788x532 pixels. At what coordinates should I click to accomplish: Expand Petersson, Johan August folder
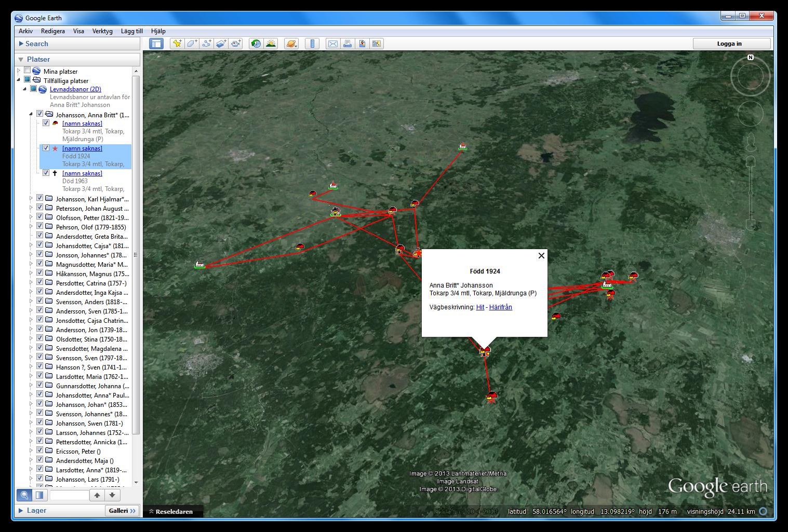pos(31,208)
